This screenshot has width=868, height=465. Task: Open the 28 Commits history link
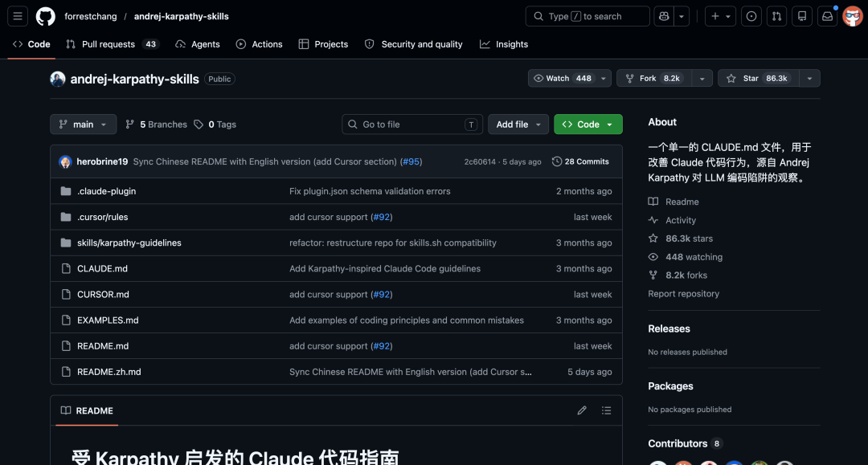click(x=580, y=161)
